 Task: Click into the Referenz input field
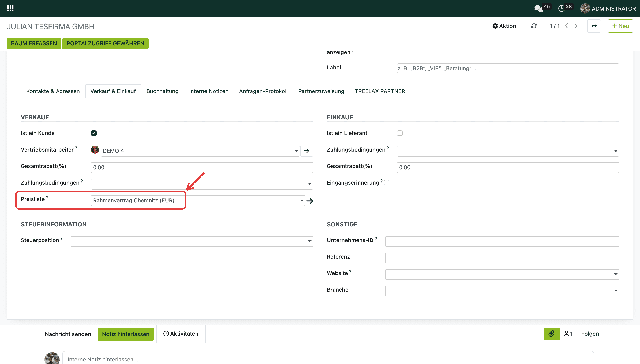(x=502, y=258)
